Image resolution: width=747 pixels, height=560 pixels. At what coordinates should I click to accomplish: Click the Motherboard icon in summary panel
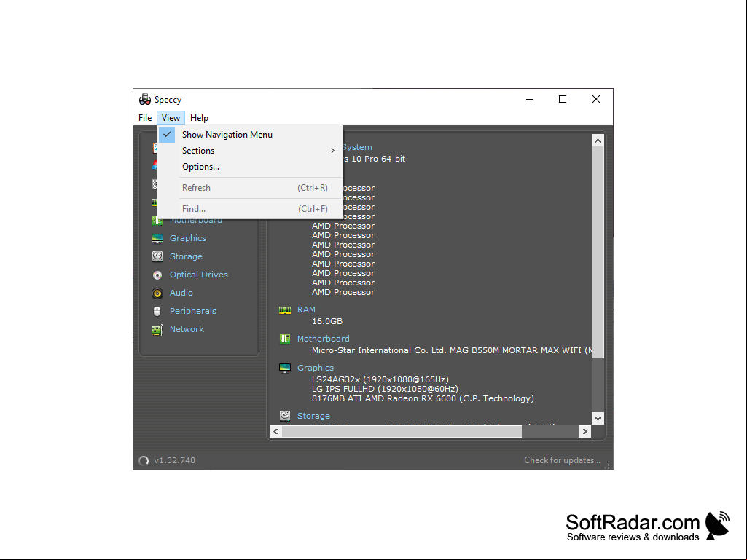pyautogui.click(x=285, y=339)
